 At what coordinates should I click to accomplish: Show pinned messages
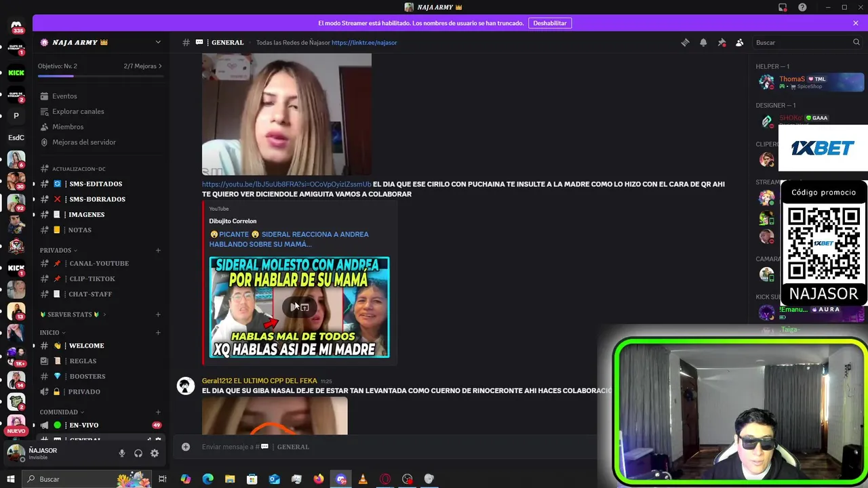tap(722, 42)
